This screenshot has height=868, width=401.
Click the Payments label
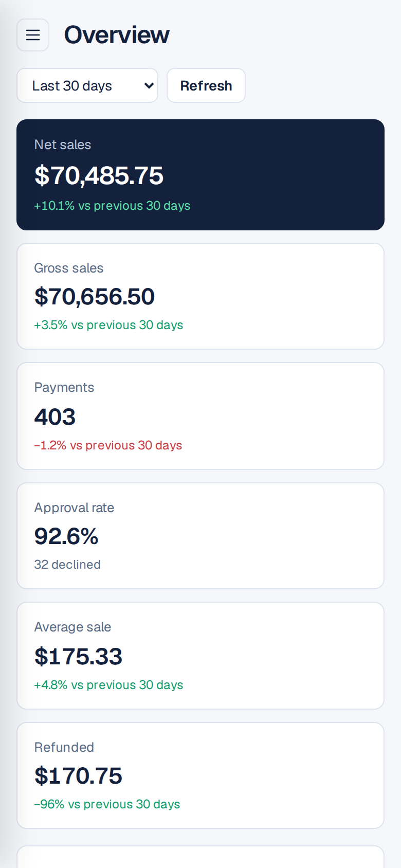pos(64,387)
